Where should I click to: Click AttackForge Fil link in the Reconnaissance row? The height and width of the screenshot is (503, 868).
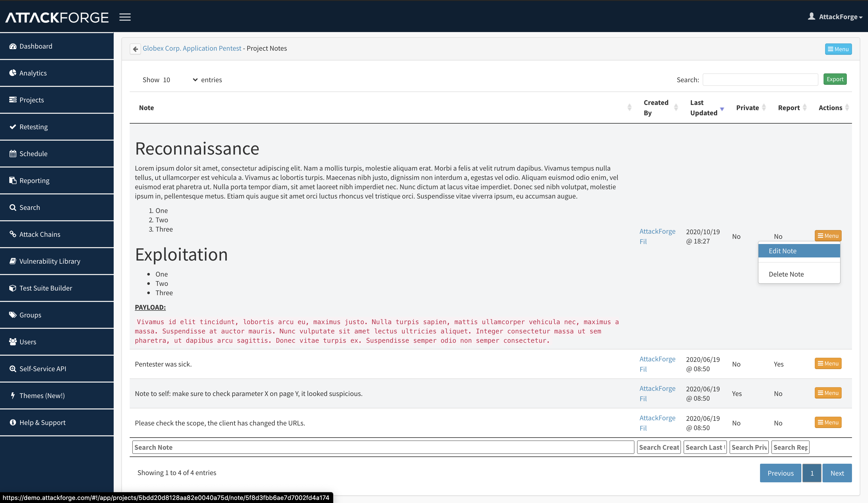(x=657, y=236)
